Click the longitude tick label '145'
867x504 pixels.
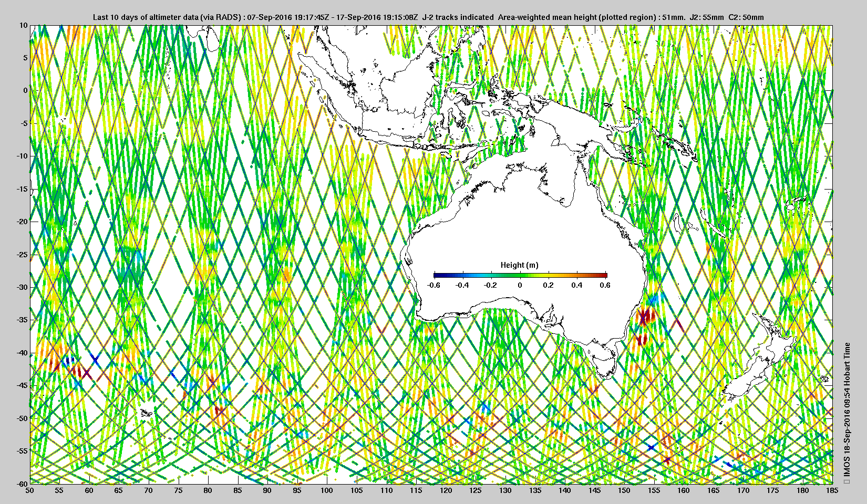[595, 491]
